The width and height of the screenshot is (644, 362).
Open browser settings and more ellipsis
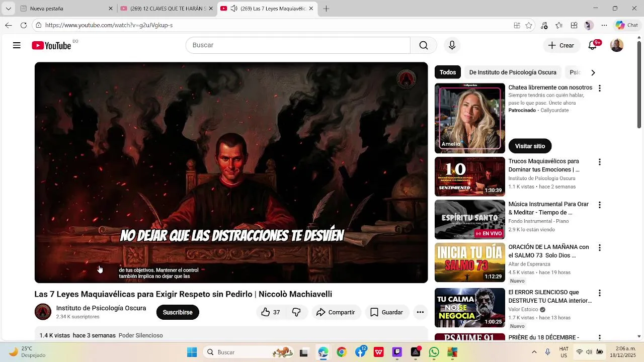click(x=604, y=25)
